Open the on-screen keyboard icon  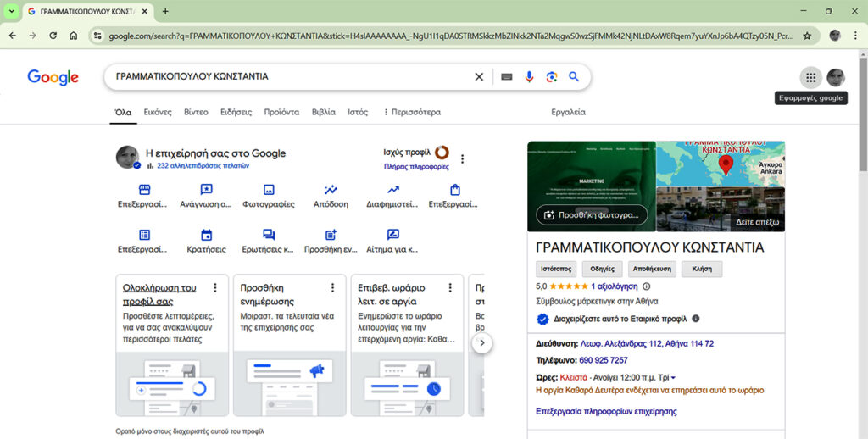click(x=507, y=77)
